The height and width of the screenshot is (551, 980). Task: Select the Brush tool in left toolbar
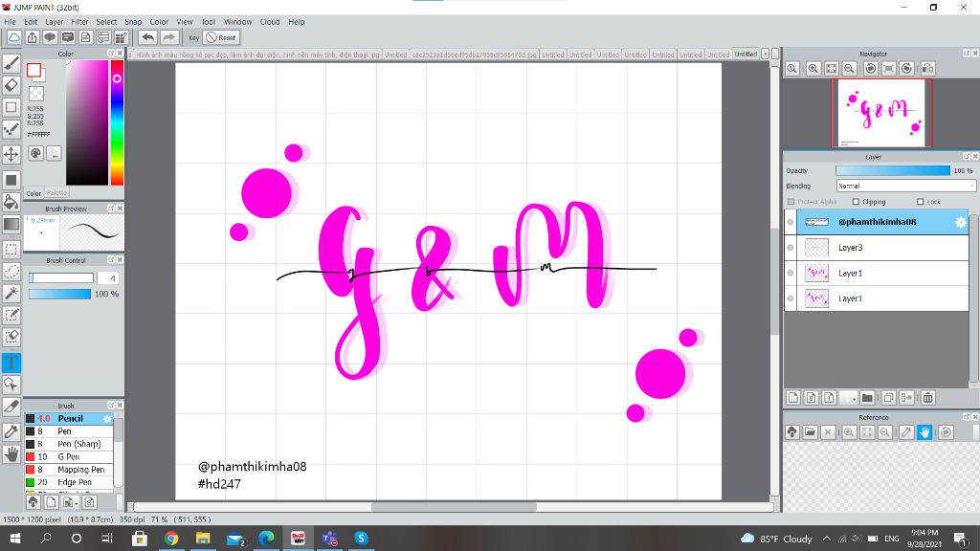pyautogui.click(x=11, y=62)
